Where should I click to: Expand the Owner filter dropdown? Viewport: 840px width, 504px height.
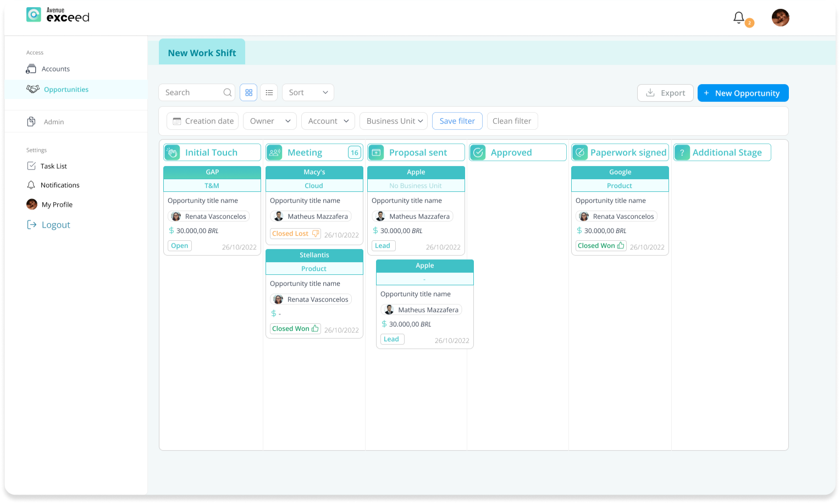click(270, 121)
